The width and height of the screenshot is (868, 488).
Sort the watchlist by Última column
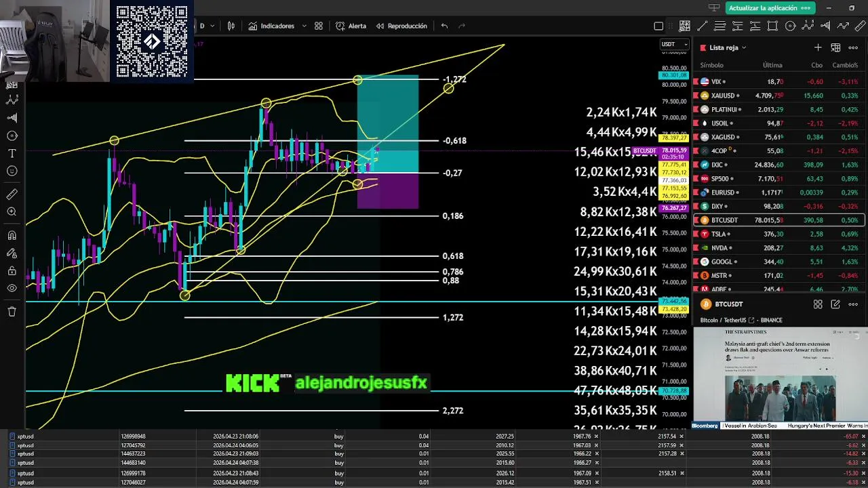point(772,65)
